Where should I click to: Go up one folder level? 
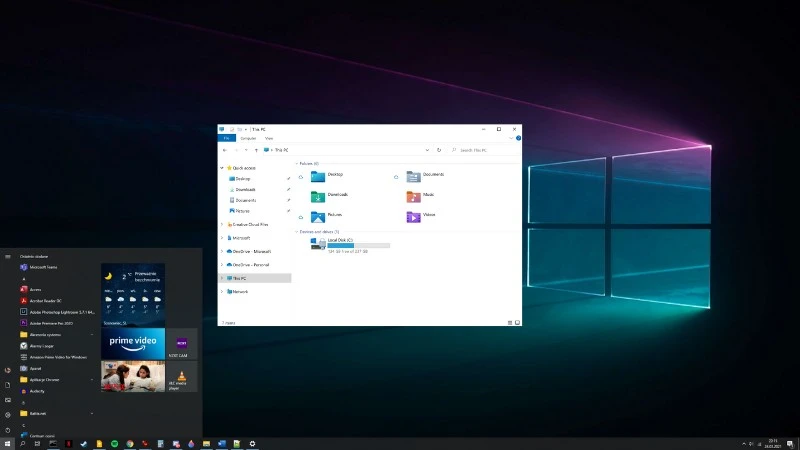[256, 150]
